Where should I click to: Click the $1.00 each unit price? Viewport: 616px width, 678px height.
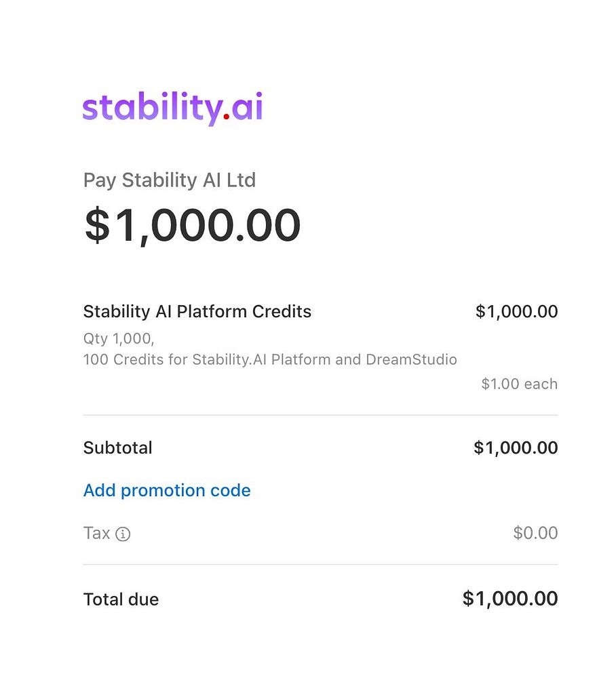coord(519,384)
